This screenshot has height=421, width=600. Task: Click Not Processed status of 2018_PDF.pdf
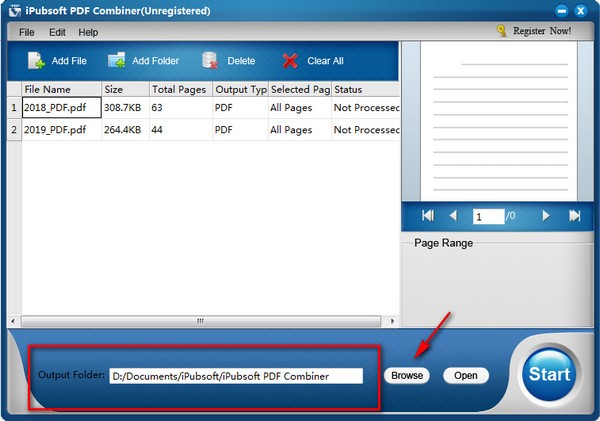click(365, 108)
